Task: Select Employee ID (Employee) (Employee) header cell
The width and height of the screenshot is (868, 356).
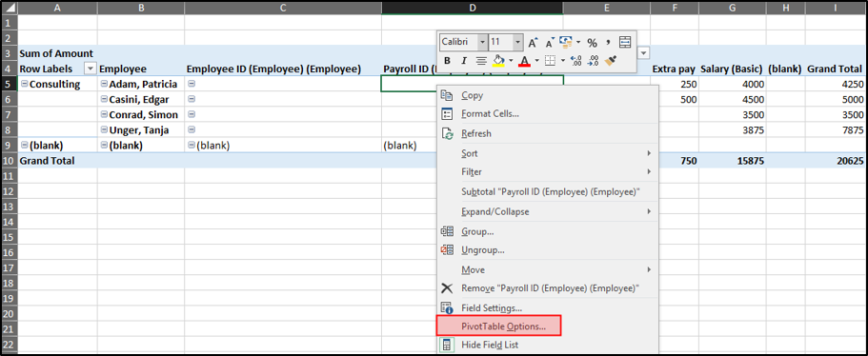Action: [283, 69]
